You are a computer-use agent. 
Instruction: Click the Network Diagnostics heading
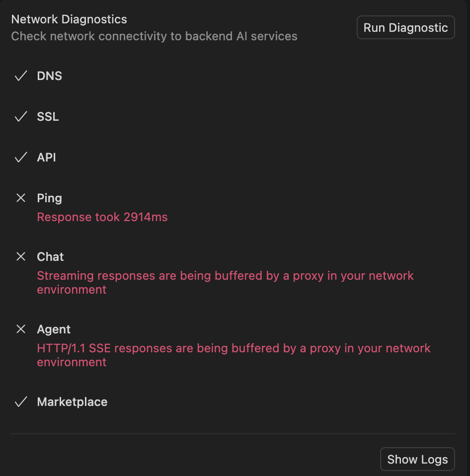pos(69,19)
